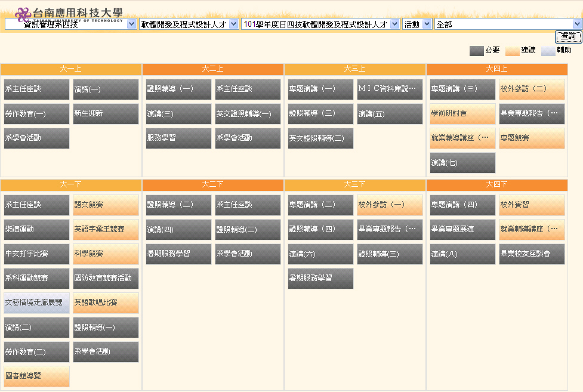583x392 pixels.
Task: Open the 樂讀運動 tile
Action: click(36, 230)
